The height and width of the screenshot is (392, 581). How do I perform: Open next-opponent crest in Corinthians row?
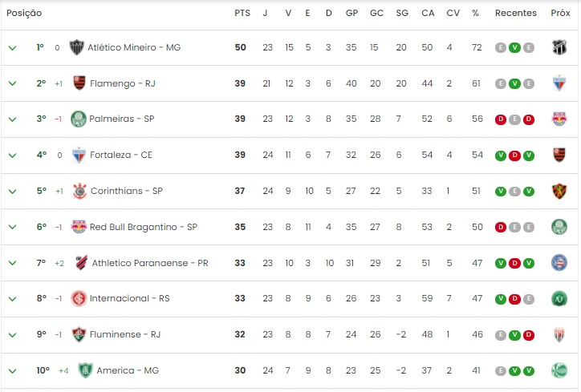tap(559, 191)
